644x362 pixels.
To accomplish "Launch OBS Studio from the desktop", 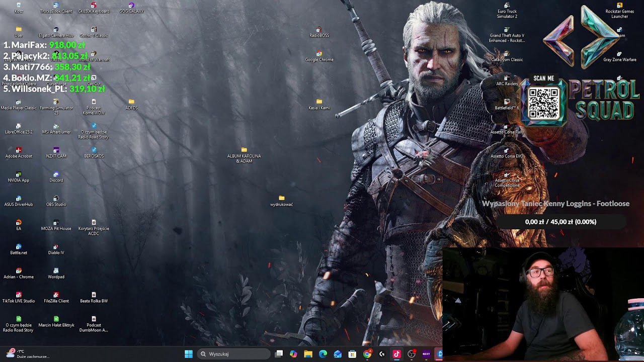I will click(x=56, y=201).
